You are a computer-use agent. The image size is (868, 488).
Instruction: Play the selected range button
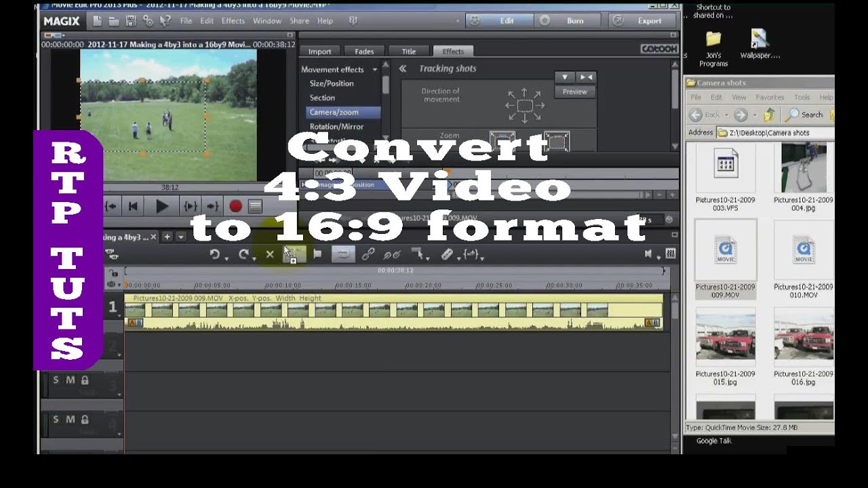[191, 207]
